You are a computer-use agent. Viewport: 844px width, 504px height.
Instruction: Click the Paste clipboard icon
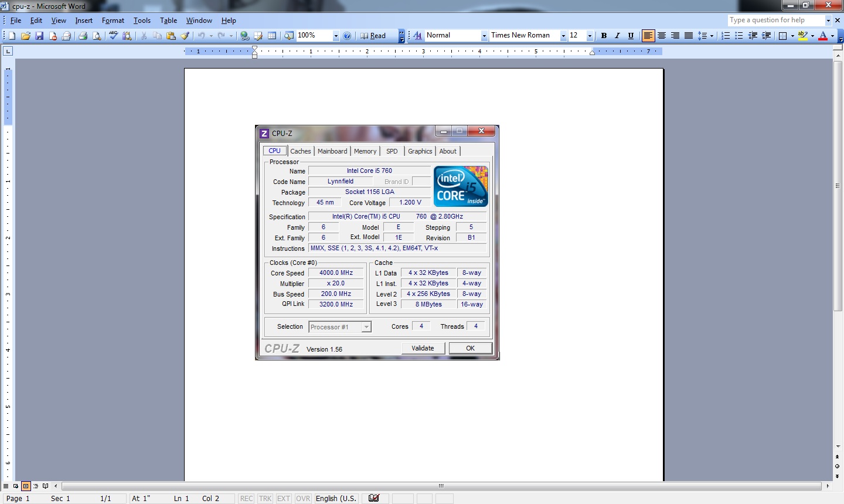pos(171,36)
